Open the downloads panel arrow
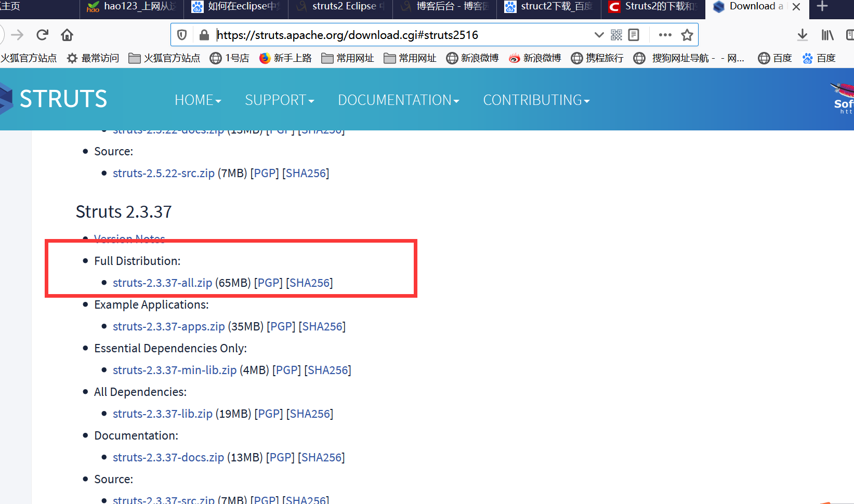854x504 pixels. (803, 35)
